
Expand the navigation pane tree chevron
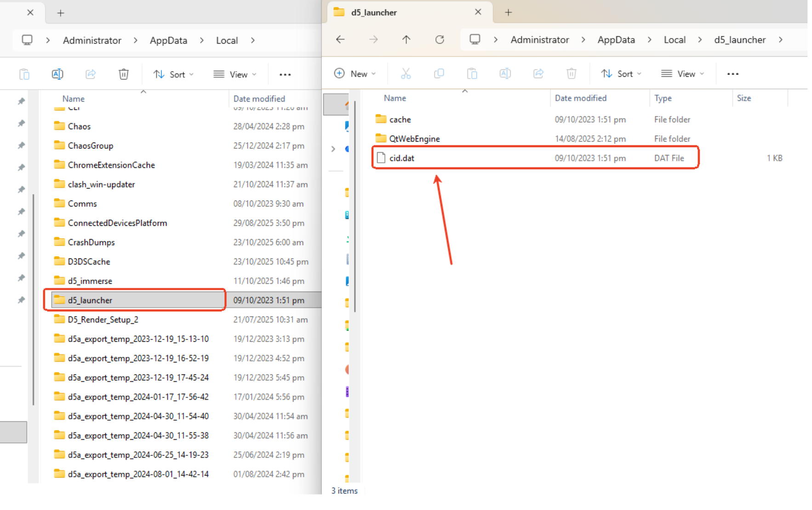point(333,149)
